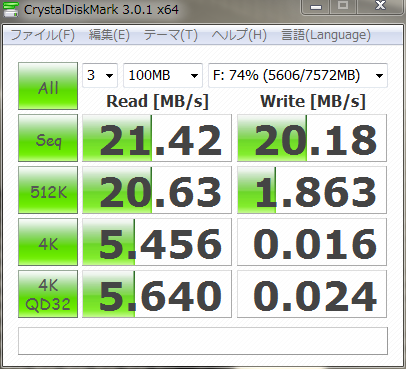The width and height of the screenshot is (406, 369).
Task: Open the テーマ(T) menu
Action: click(171, 35)
